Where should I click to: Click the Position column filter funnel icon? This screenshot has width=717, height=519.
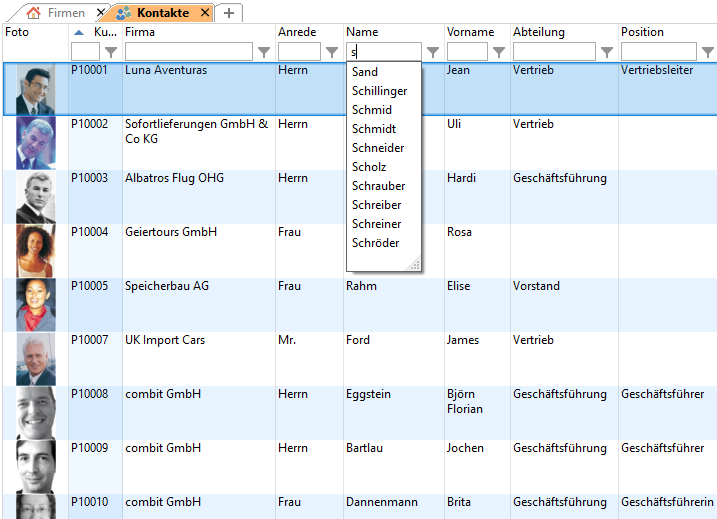click(707, 52)
